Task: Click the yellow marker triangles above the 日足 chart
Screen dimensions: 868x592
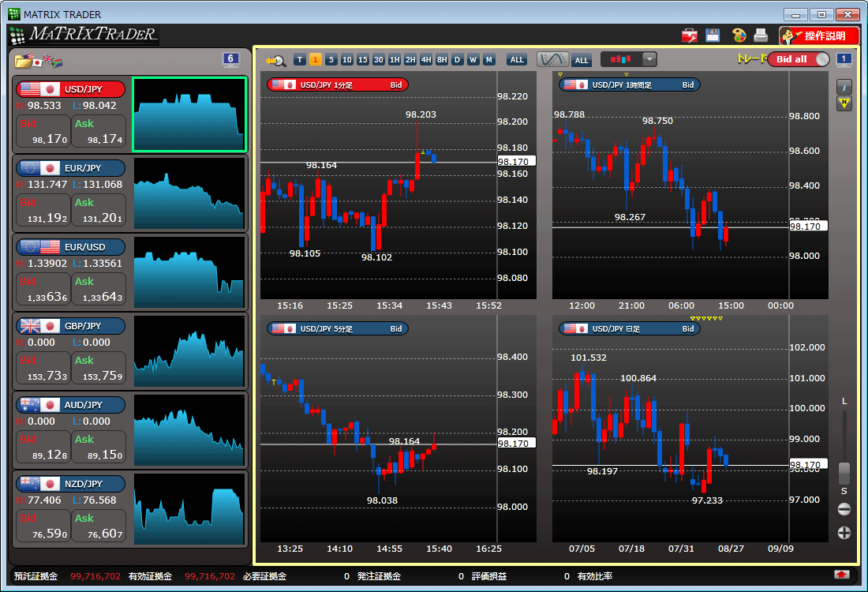Action: pyautogui.click(x=706, y=318)
